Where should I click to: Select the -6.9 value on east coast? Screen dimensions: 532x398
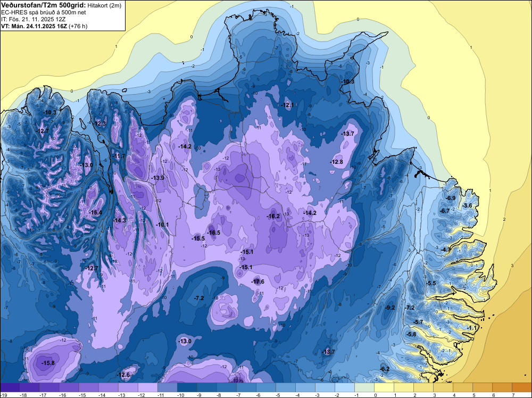(x=451, y=198)
